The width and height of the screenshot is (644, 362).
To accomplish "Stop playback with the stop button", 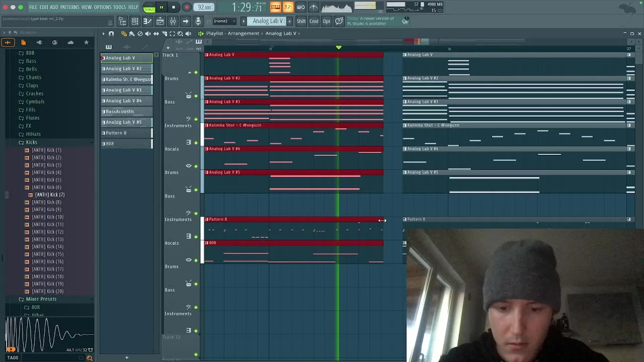I will click(174, 7).
